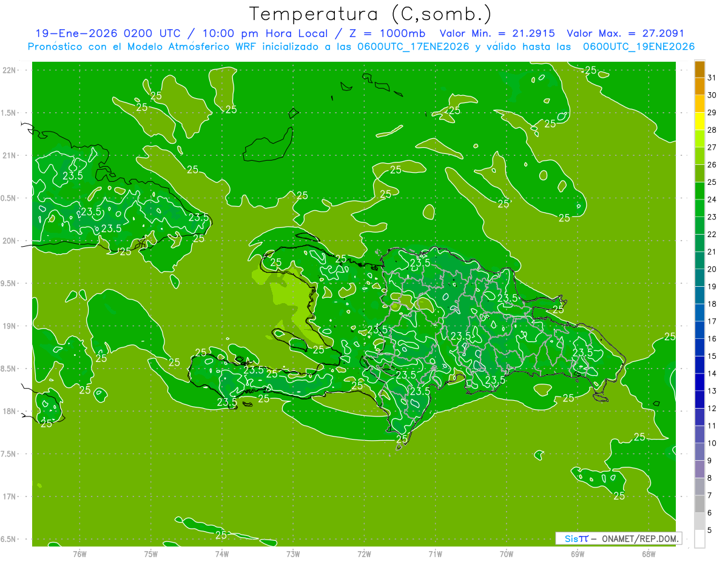Click the "10:00 pm Hora Local" text

pos(265,33)
